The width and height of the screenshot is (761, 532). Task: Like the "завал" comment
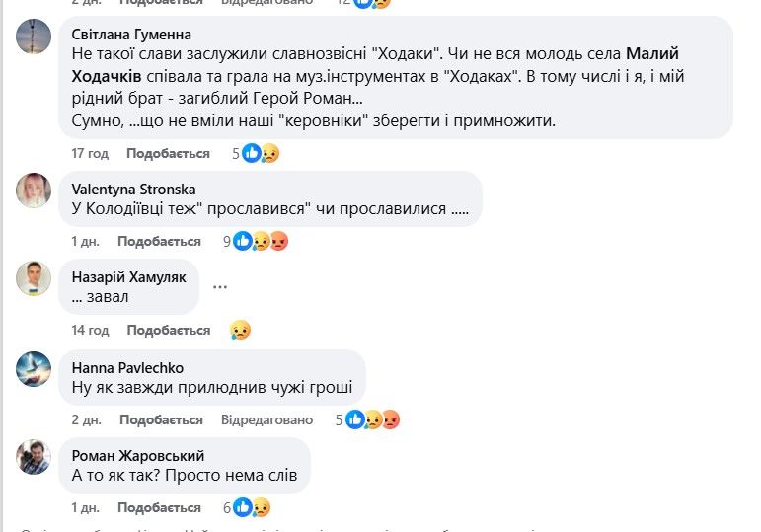(x=168, y=330)
